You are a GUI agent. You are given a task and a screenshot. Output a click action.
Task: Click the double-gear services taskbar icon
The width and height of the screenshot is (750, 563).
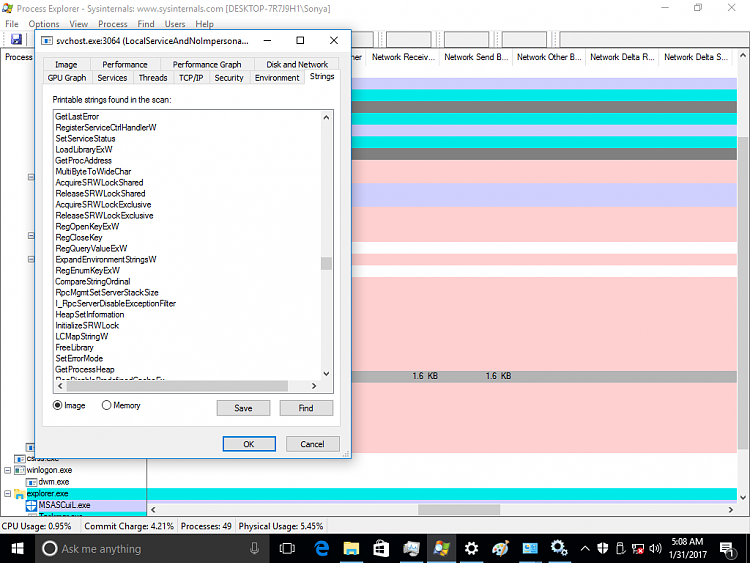(559, 549)
